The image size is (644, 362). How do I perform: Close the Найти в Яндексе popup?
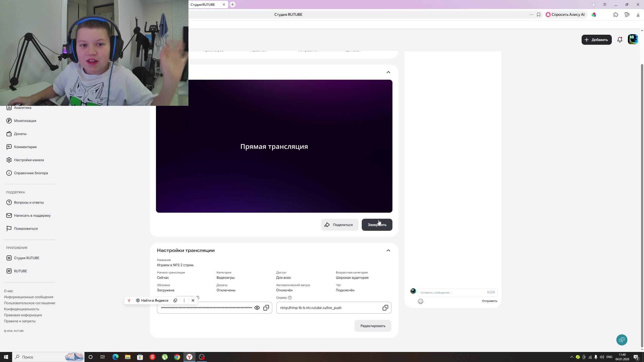[x=193, y=300]
